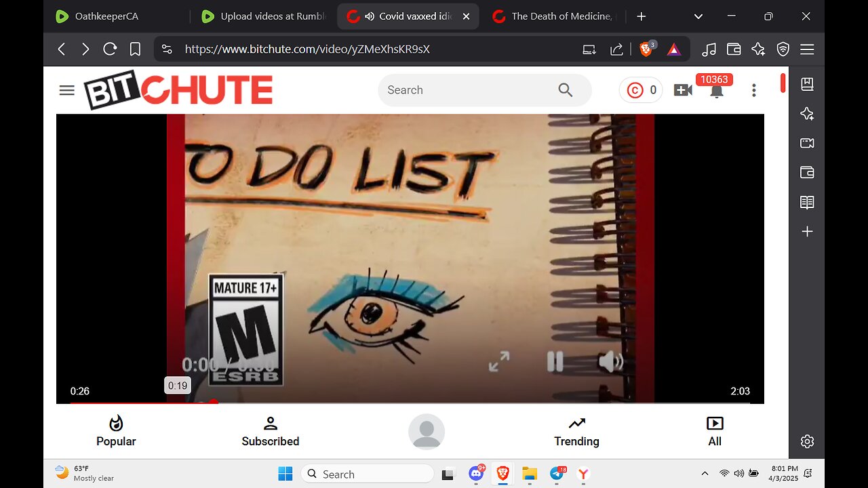The image size is (868, 488).
Task: Add a sidebar item with plus icon
Action: coord(807,232)
